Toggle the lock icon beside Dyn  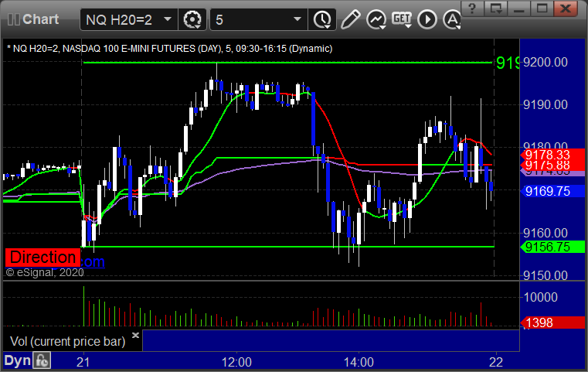[42, 361]
